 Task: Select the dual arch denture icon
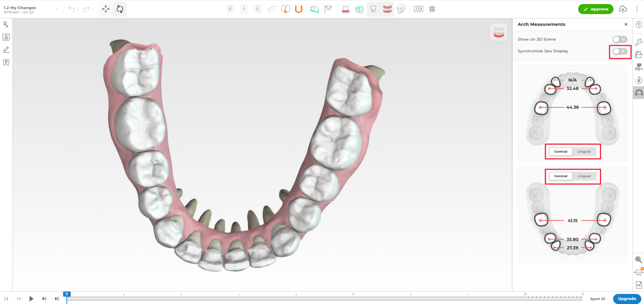coord(387,9)
